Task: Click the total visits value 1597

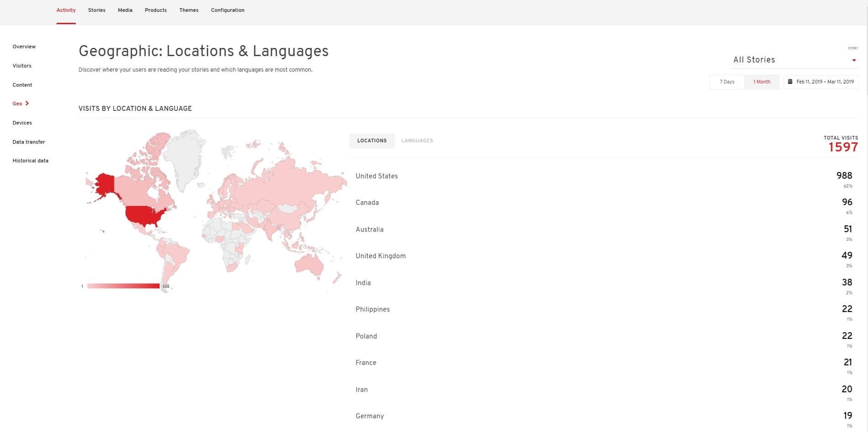Action: 843,147
